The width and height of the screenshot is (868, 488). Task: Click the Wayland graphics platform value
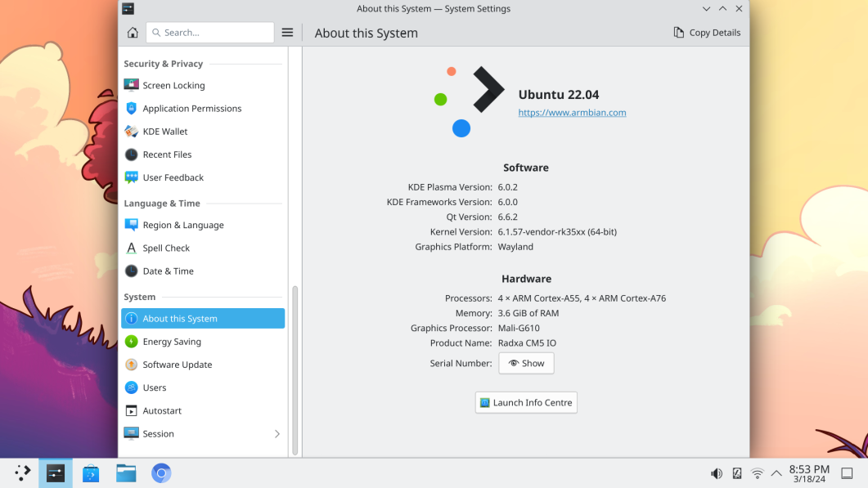click(x=515, y=247)
